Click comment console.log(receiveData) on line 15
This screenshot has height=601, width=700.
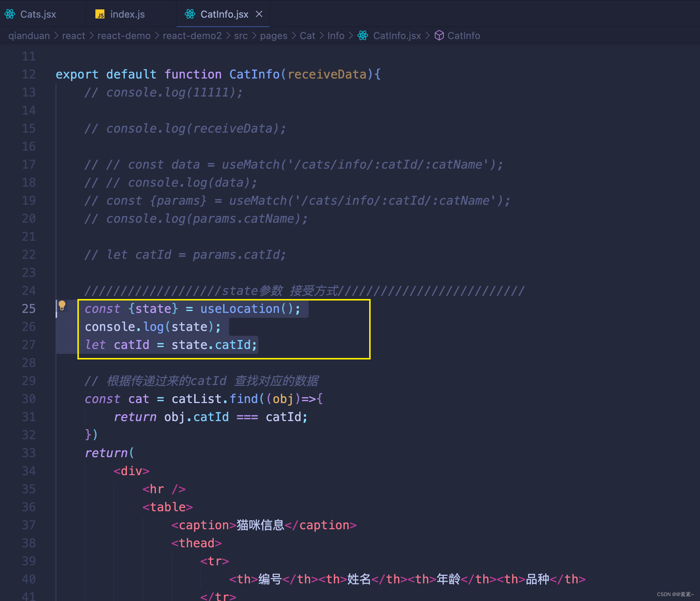coord(185,128)
